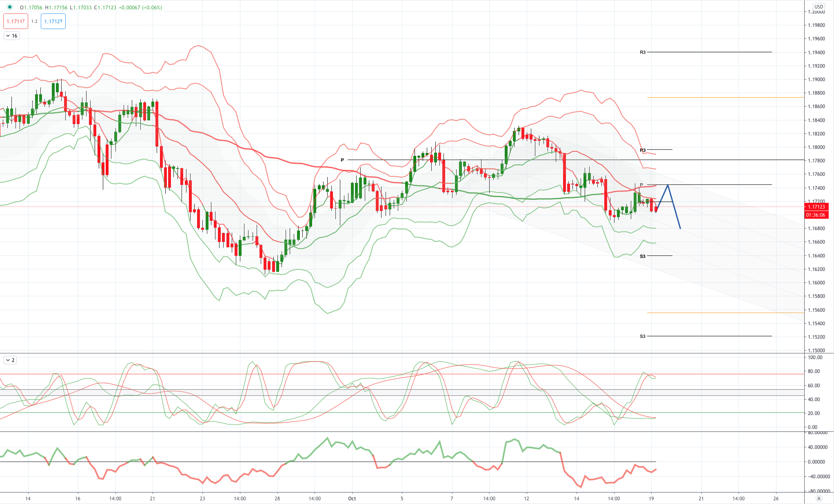Select the P pivot label near 1.17800
Screen dimensions: 834x504
coord(342,160)
